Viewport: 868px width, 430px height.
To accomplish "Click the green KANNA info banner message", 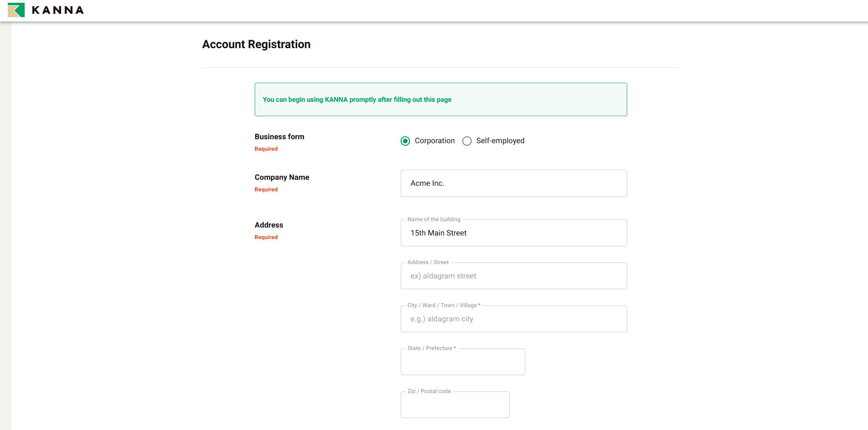I will [x=357, y=100].
